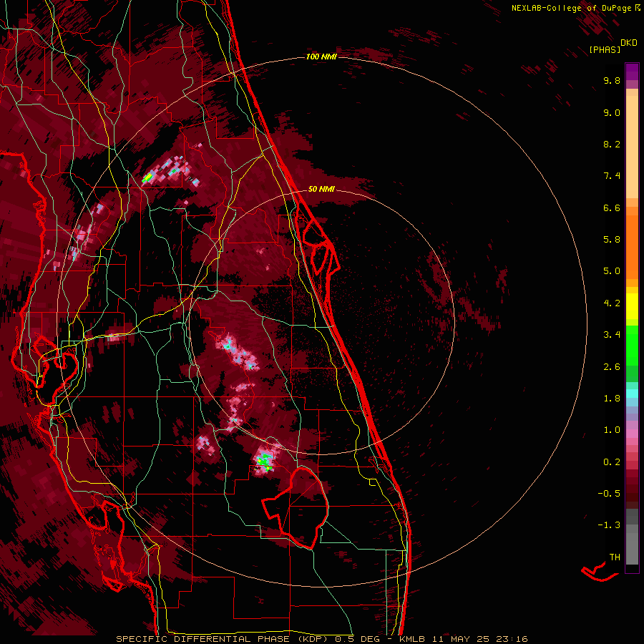The height and width of the screenshot is (644, 644).
Task: Click the 23:16 time stamp
Action: pyautogui.click(x=512, y=639)
